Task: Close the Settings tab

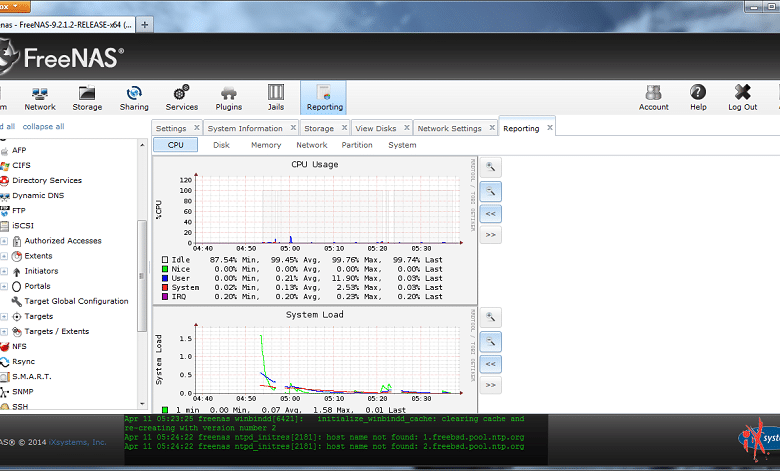Action: [x=196, y=128]
